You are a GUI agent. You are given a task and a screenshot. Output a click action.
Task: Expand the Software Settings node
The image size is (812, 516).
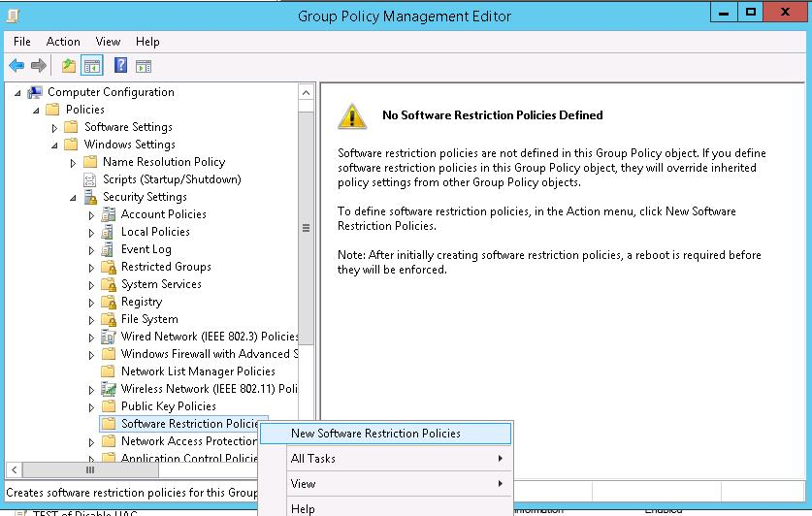pyautogui.click(x=54, y=128)
